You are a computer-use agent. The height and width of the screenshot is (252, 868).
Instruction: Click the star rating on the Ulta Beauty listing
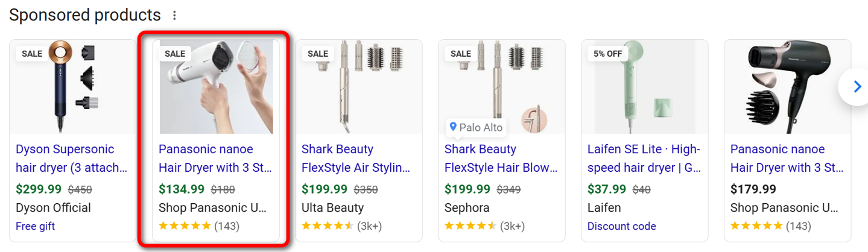tap(328, 226)
